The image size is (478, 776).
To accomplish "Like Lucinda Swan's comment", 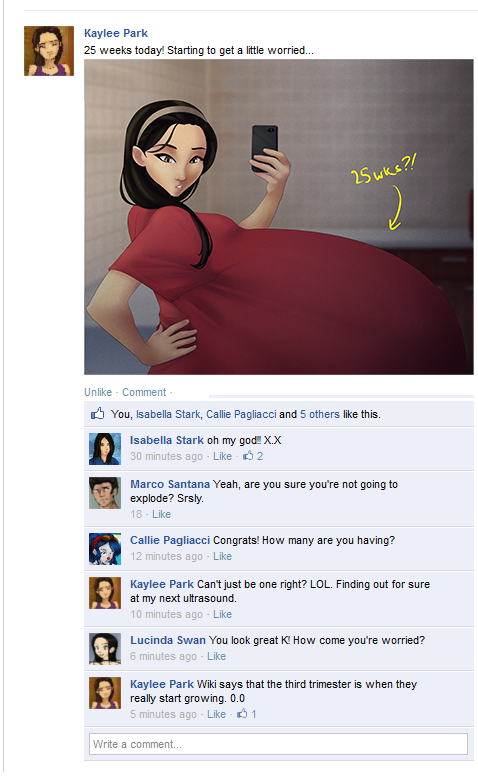I will click(x=216, y=656).
